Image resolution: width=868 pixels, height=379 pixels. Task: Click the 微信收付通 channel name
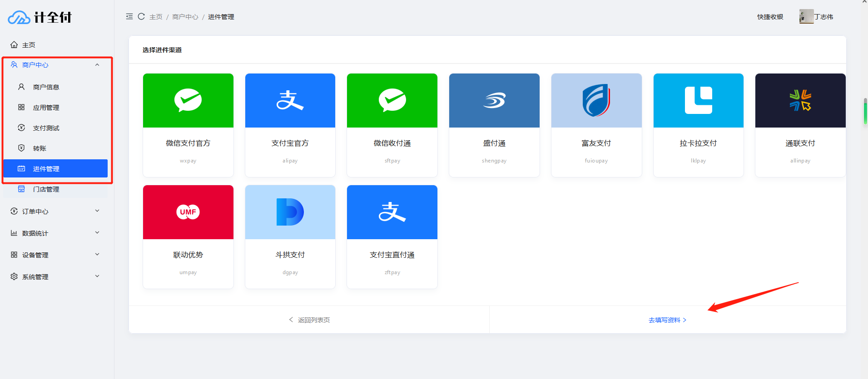392,143
